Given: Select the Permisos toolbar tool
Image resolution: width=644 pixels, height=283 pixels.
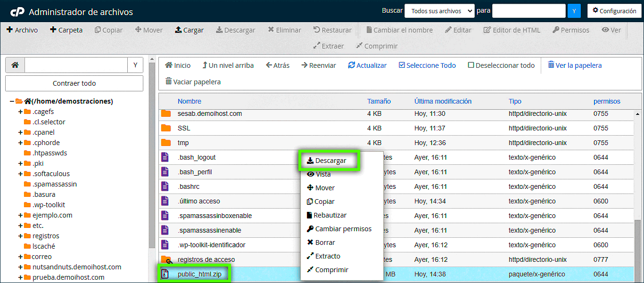Looking at the screenshot, I should click(570, 29).
